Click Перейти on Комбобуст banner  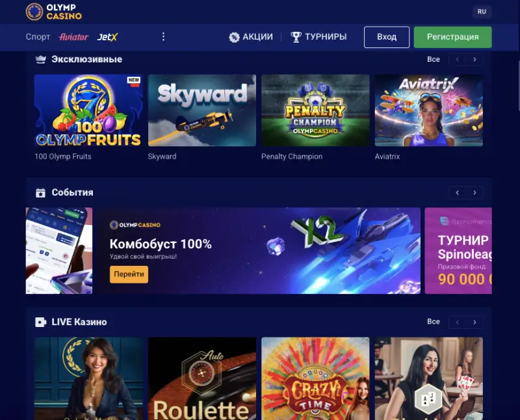[x=129, y=274]
